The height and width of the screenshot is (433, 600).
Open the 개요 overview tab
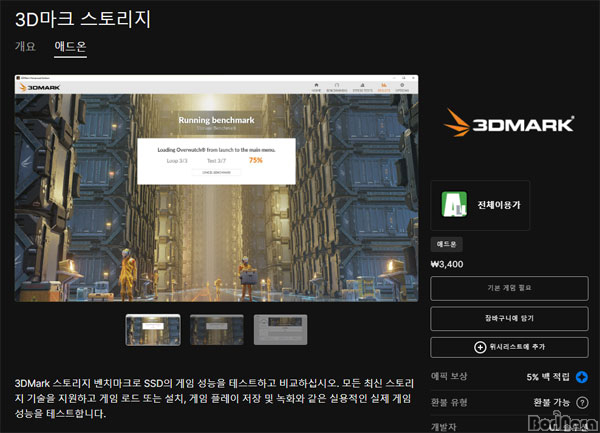tap(25, 46)
